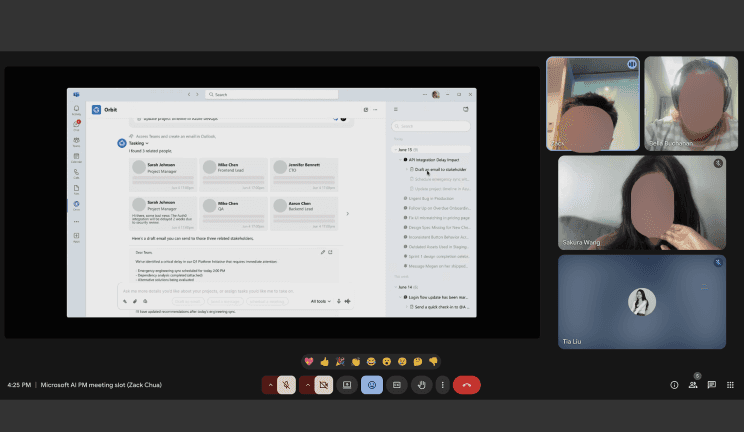The height and width of the screenshot is (432, 744).
Task: Select Urgent Bug in Production item
Action: pyautogui.click(x=431, y=198)
